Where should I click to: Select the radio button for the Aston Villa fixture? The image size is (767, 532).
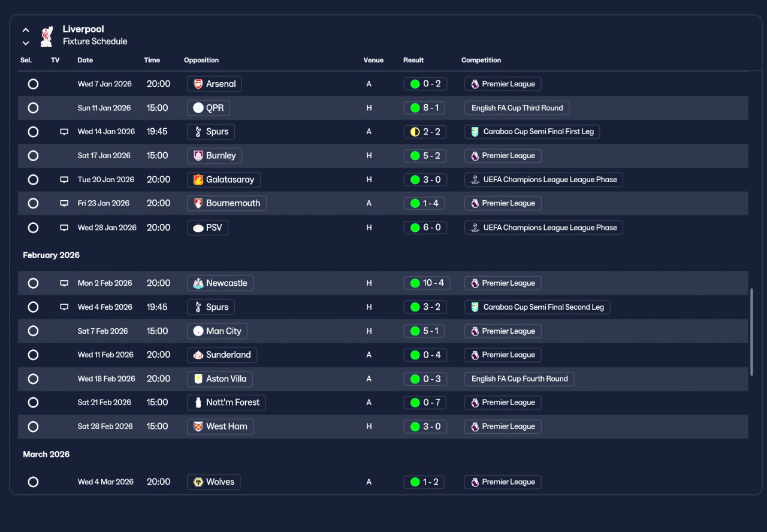pos(33,379)
